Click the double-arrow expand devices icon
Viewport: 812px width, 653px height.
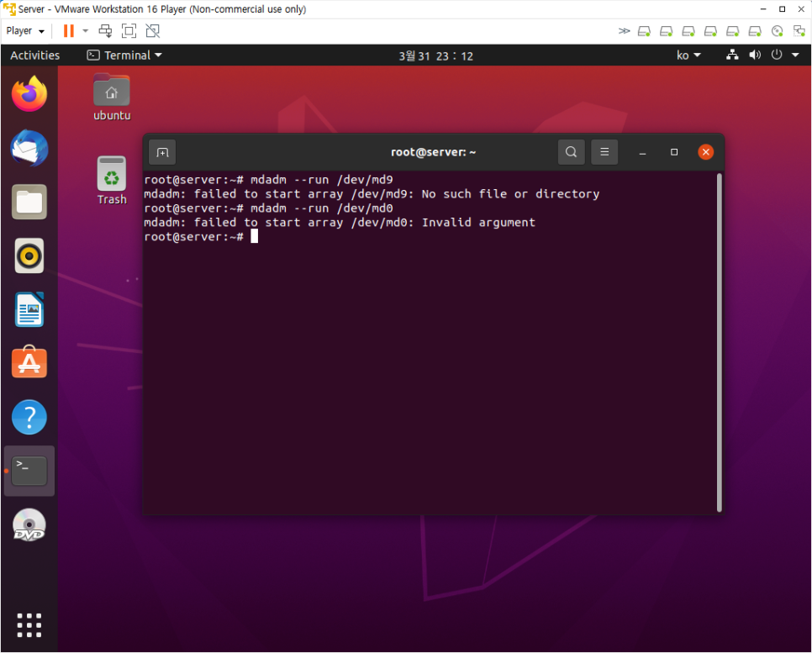tap(624, 31)
